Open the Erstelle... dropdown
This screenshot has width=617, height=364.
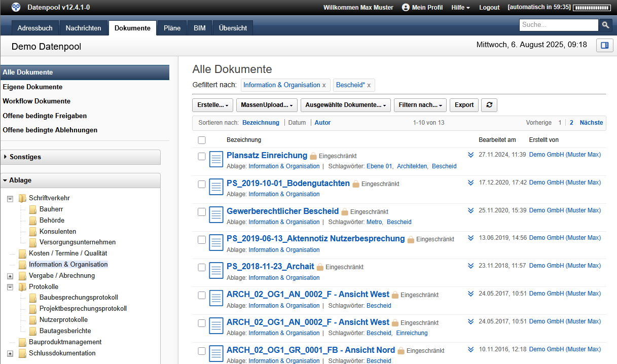(212, 105)
